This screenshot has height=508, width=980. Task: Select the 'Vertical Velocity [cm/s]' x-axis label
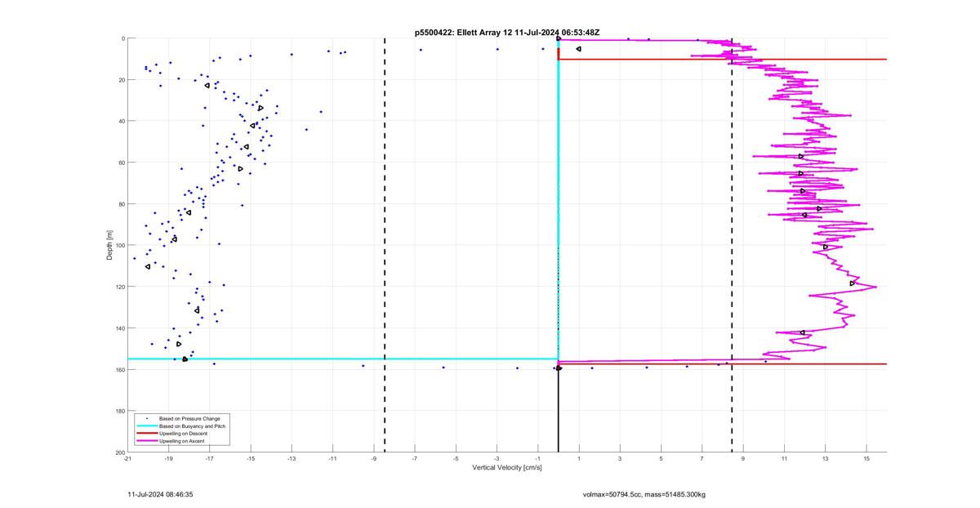click(506, 468)
